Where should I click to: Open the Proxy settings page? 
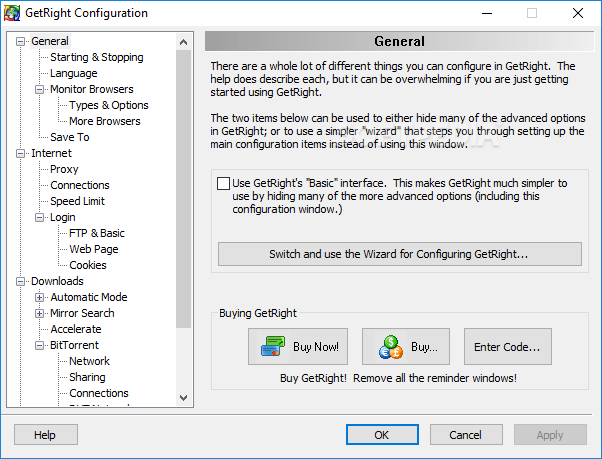64,169
